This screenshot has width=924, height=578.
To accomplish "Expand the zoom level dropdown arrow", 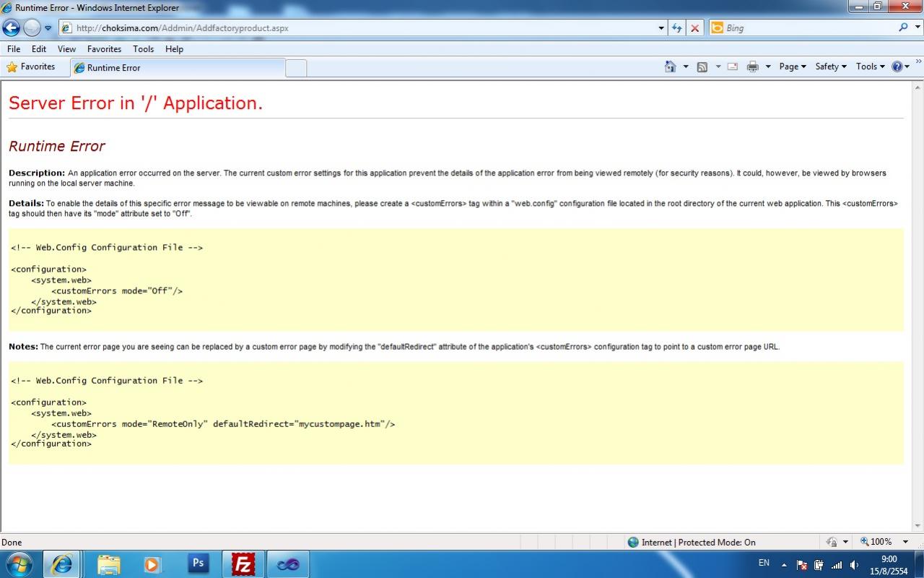I will [905, 542].
